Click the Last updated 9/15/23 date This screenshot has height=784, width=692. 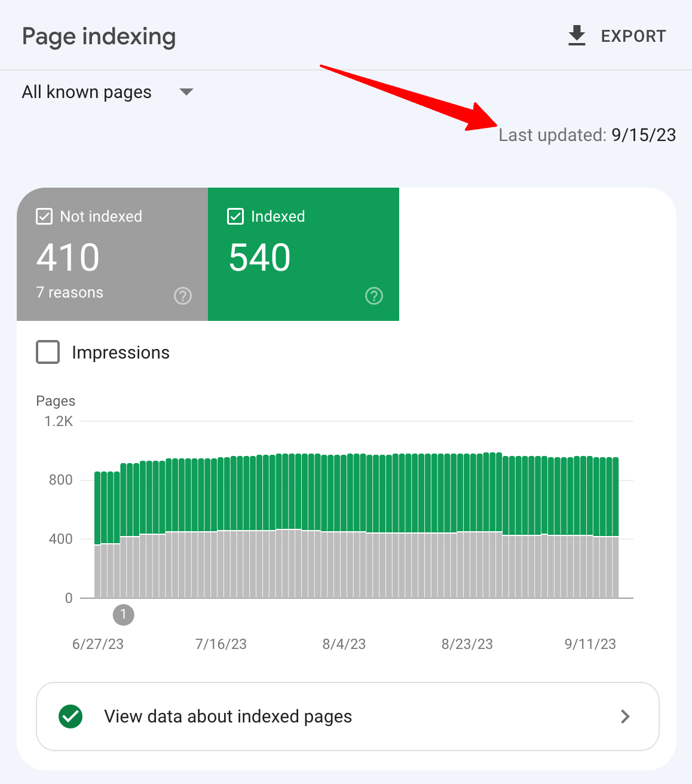643,135
